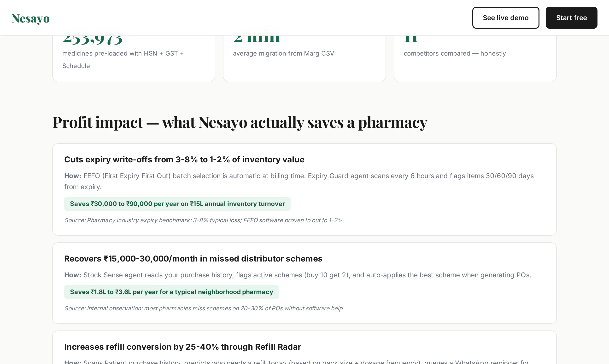Click the Nesayo logo

[x=30, y=18]
